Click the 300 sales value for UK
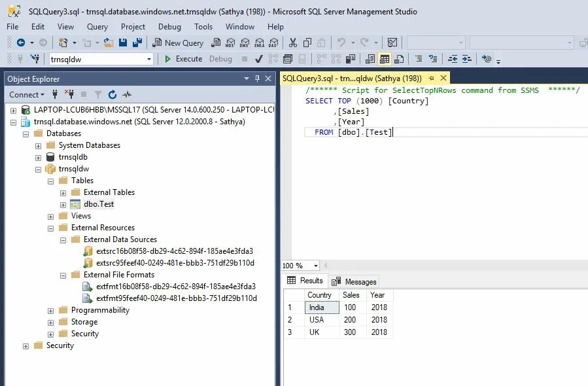This screenshot has height=386, width=588. (x=352, y=332)
